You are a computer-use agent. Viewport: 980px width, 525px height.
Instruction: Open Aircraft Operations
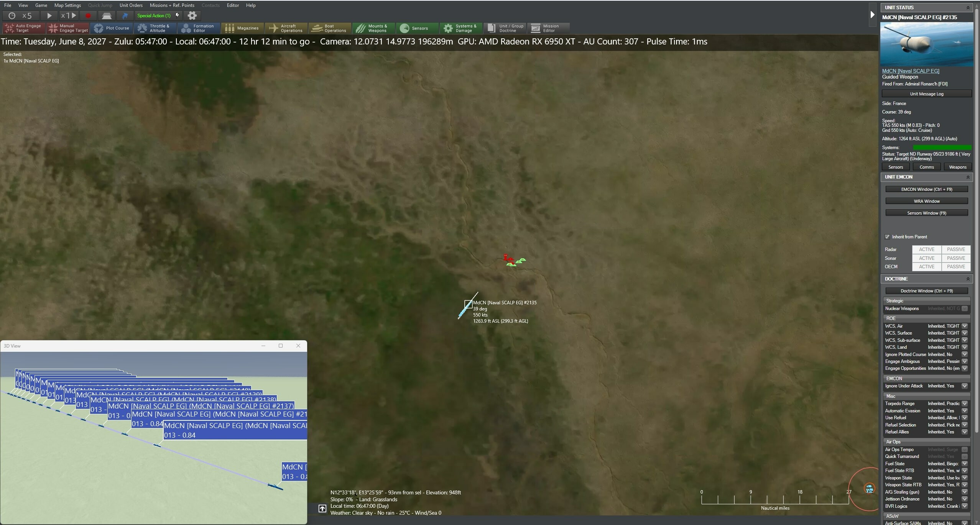click(286, 28)
